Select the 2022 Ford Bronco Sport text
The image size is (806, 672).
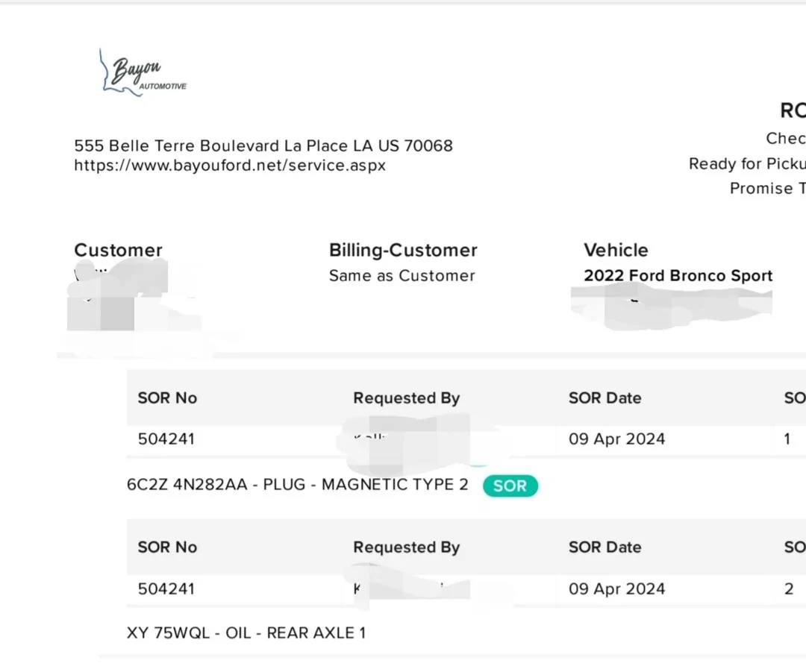tap(678, 276)
